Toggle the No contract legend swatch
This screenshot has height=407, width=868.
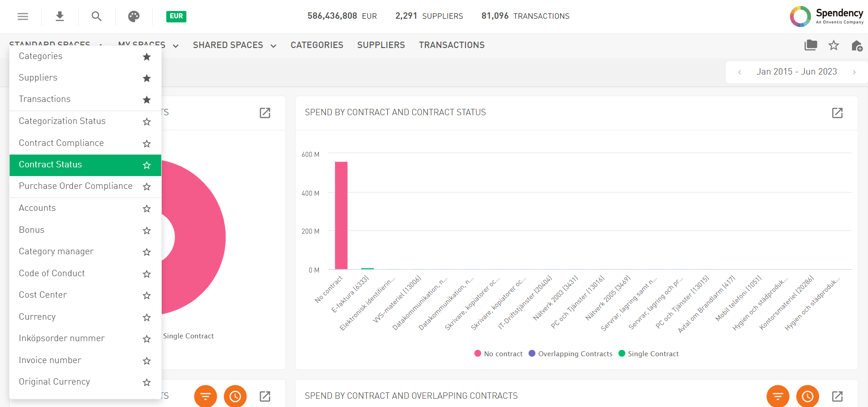[x=478, y=353]
